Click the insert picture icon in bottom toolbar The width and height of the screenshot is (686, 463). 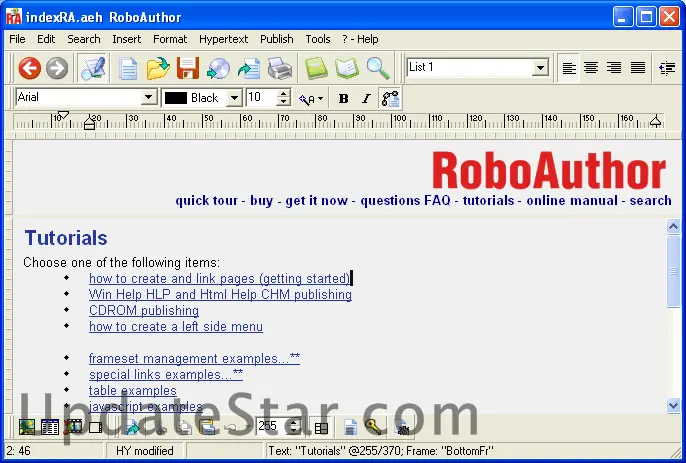[27, 427]
